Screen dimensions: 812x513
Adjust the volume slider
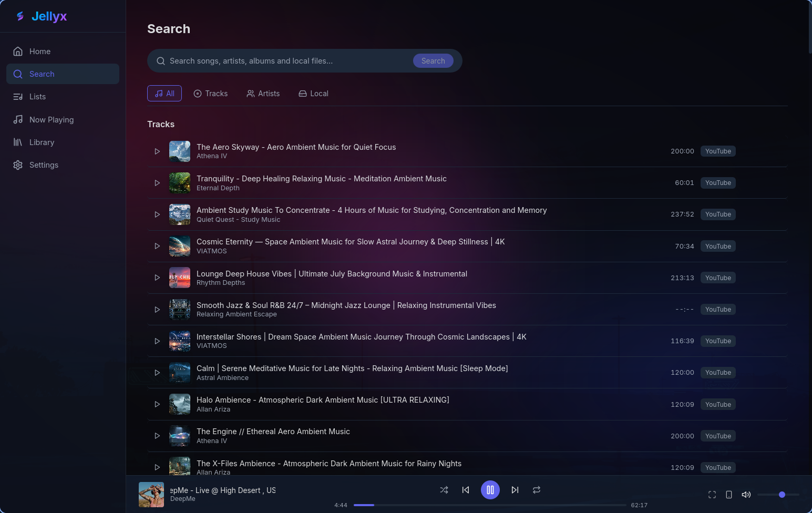click(778, 495)
